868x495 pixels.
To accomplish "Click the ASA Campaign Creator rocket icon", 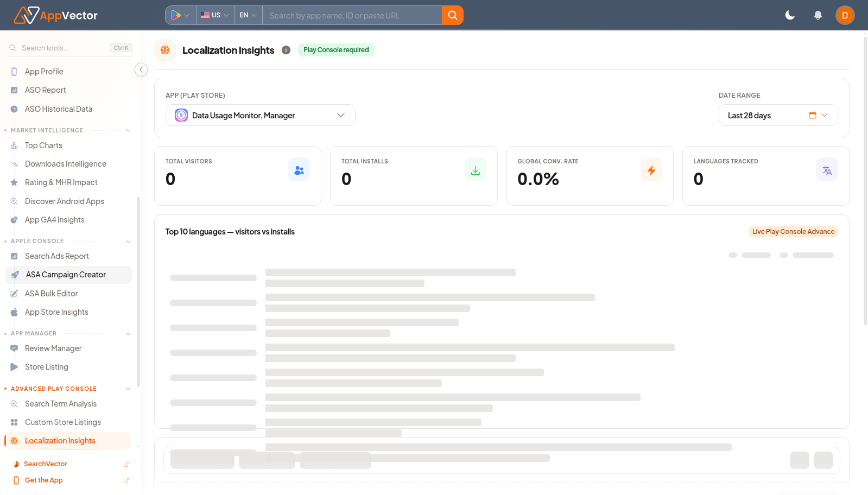I will pos(15,275).
